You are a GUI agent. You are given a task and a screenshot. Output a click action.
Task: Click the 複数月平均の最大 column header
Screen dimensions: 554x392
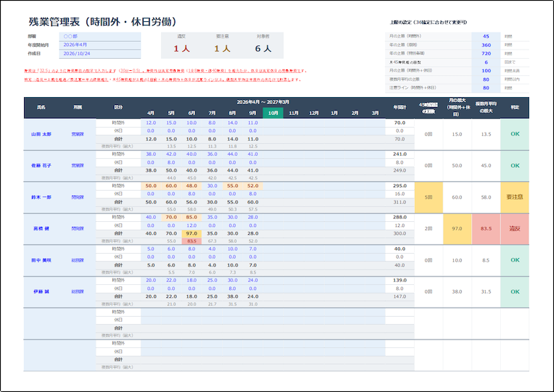486,107
